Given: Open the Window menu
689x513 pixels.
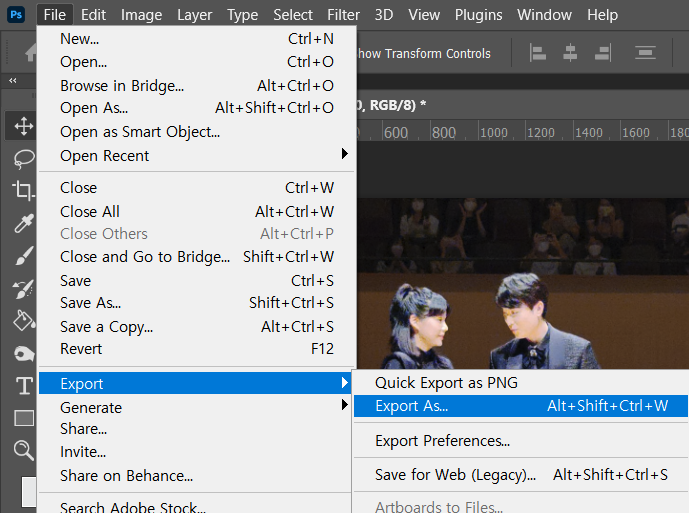Looking at the screenshot, I should pos(544,15).
